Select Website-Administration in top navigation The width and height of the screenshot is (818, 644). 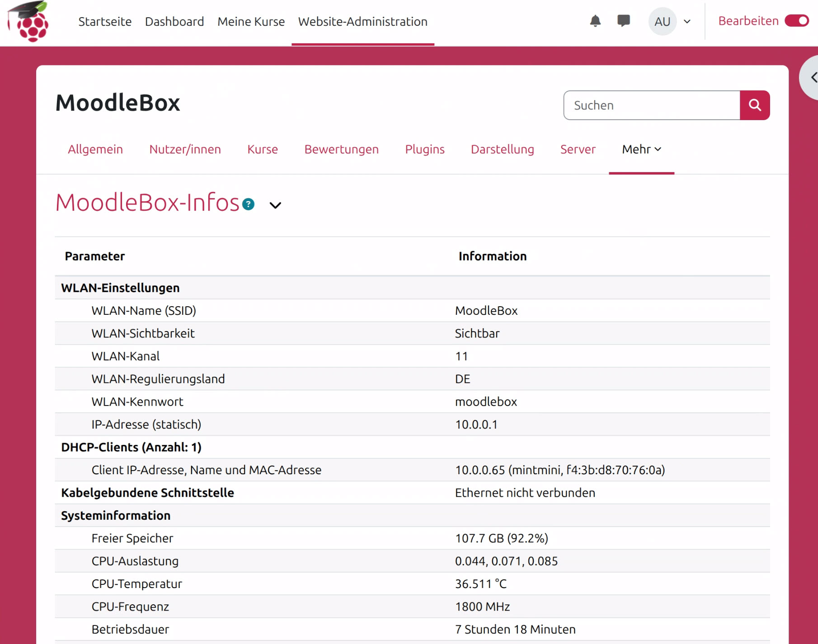click(x=362, y=21)
